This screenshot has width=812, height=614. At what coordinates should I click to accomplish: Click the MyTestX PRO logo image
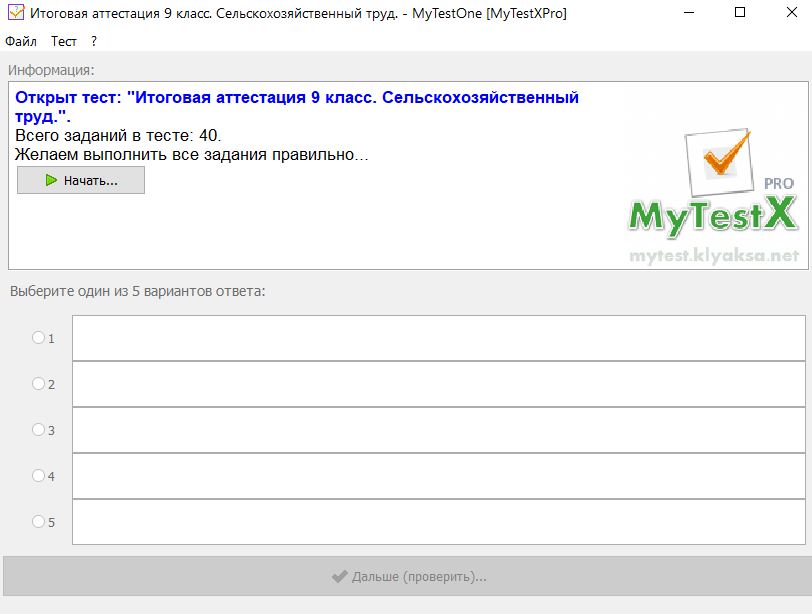pos(714,196)
